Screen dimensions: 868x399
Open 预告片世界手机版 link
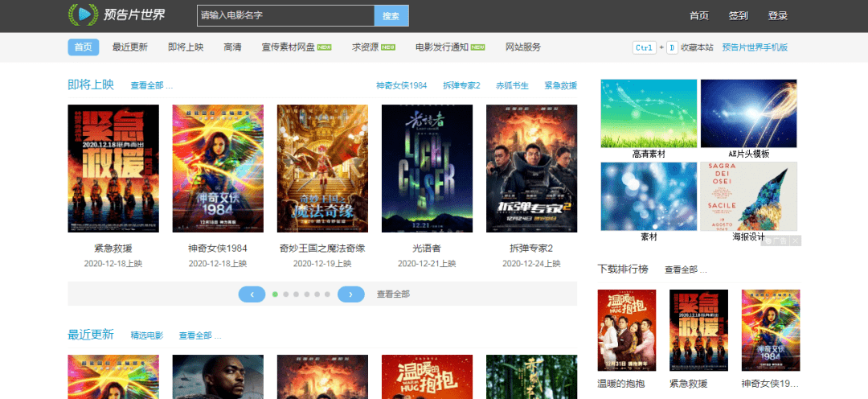click(x=755, y=47)
